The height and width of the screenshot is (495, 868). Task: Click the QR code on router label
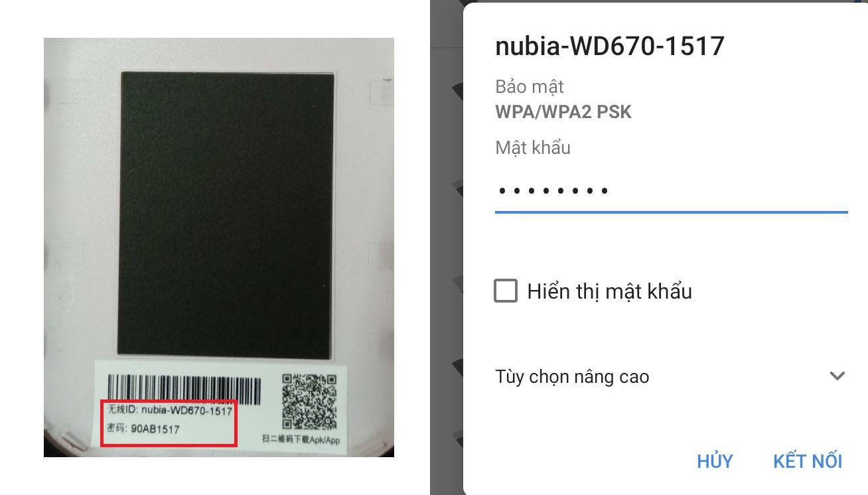click(309, 401)
